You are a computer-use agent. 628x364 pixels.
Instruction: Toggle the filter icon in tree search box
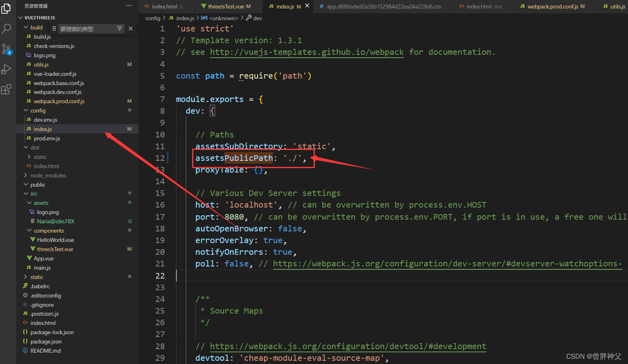point(119,28)
